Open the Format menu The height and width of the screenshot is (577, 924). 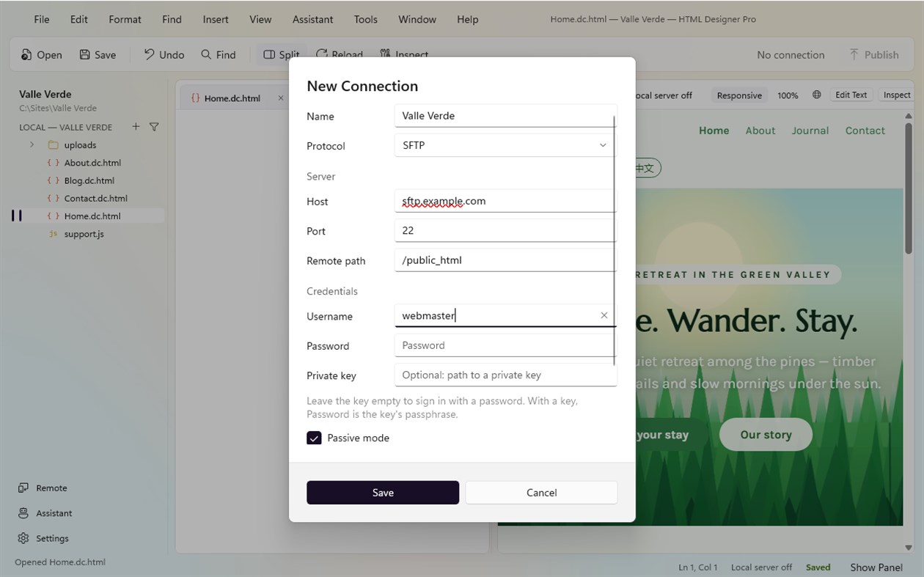[x=125, y=20]
